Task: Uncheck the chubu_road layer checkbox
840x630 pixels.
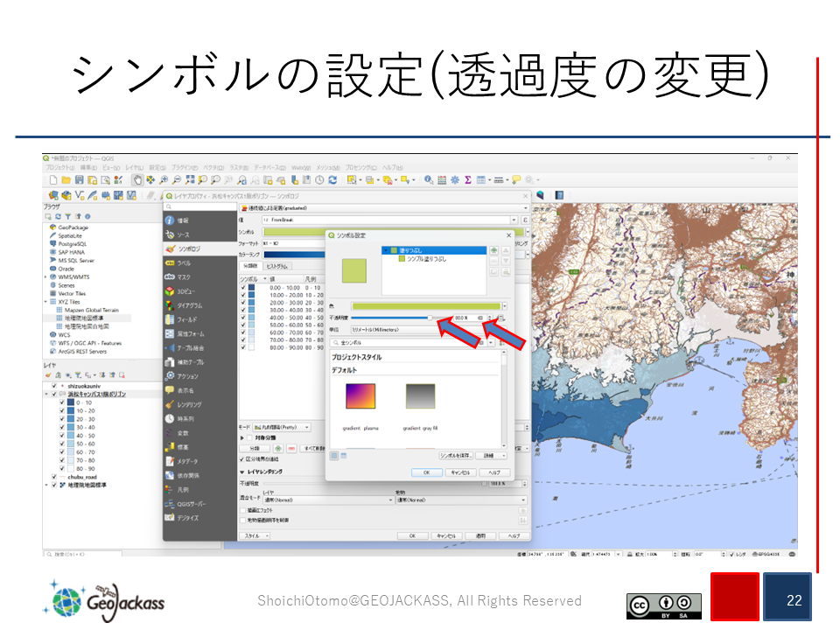Action: point(54,477)
